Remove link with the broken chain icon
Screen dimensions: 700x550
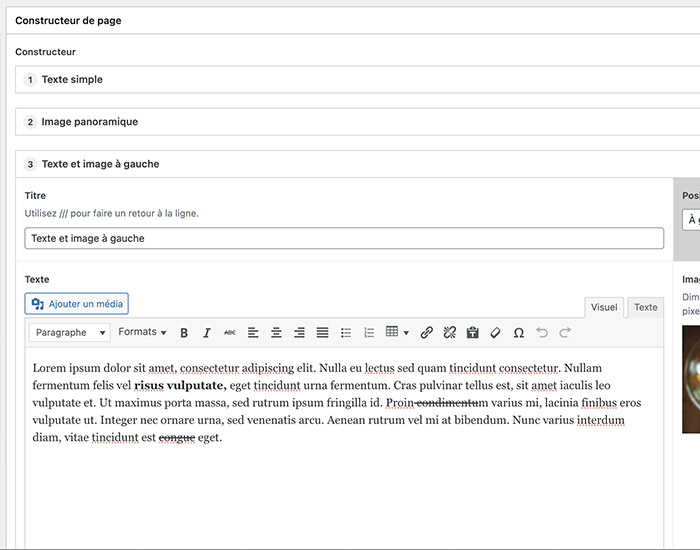450,333
